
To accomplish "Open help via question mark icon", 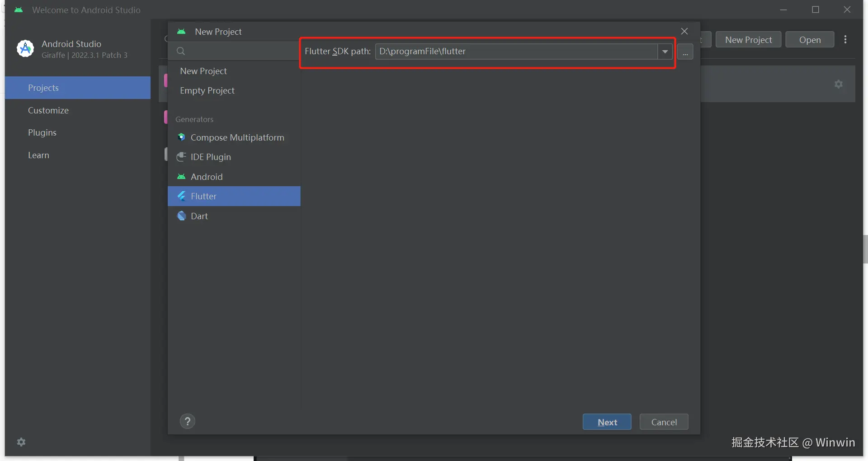I will coord(188,421).
